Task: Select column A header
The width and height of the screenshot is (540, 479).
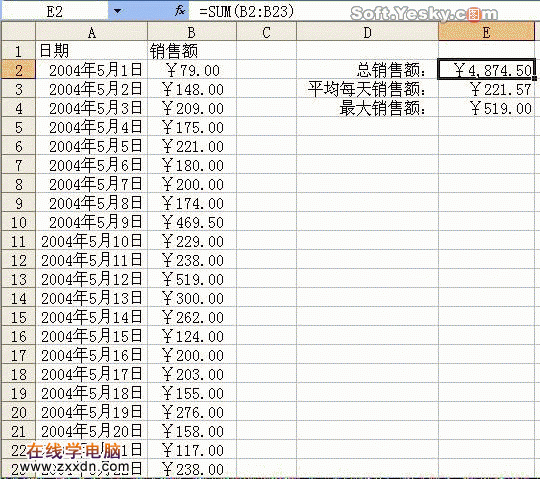Action: click(92, 32)
